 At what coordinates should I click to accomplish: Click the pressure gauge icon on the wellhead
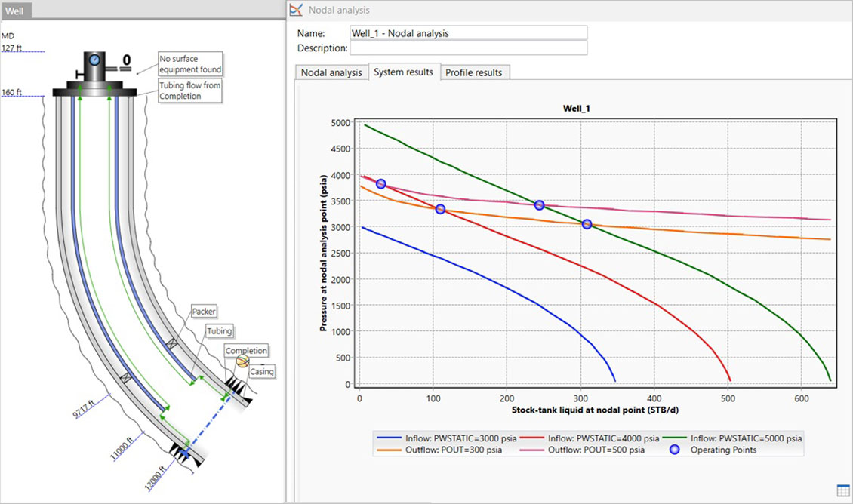[94, 59]
